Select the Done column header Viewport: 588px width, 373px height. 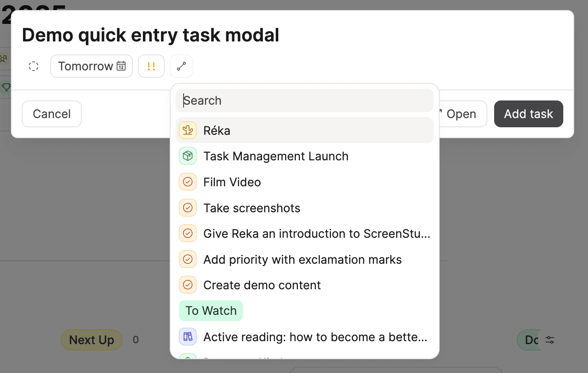pos(528,340)
